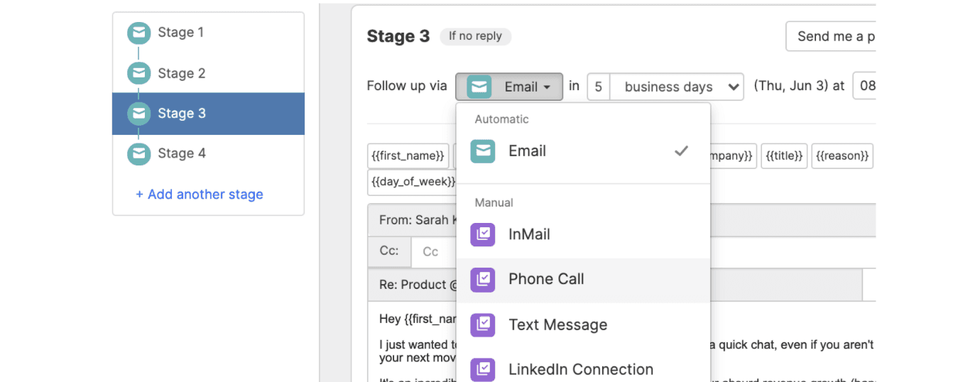Click the Add another stage link
This screenshot has width=980, height=382.
(200, 195)
